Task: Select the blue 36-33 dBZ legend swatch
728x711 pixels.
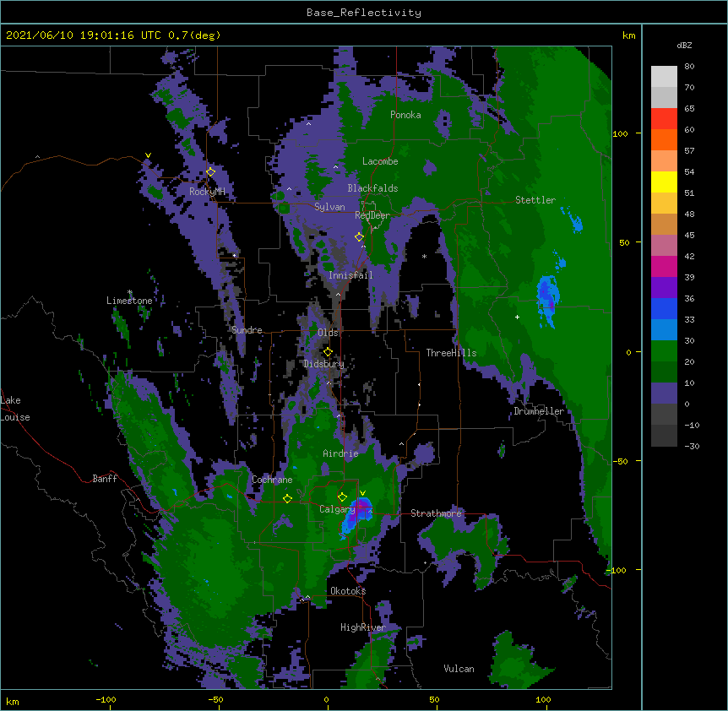Action: [664, 308]
